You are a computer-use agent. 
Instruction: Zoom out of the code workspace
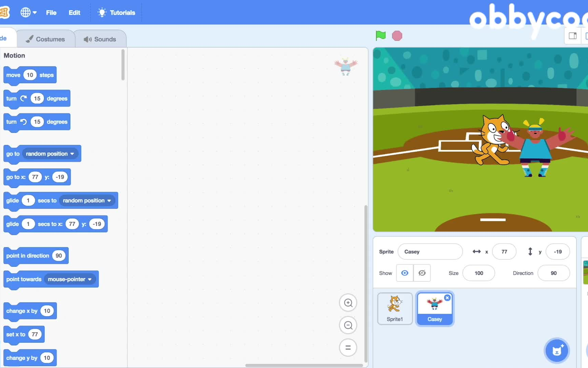[x=348, y=325]
